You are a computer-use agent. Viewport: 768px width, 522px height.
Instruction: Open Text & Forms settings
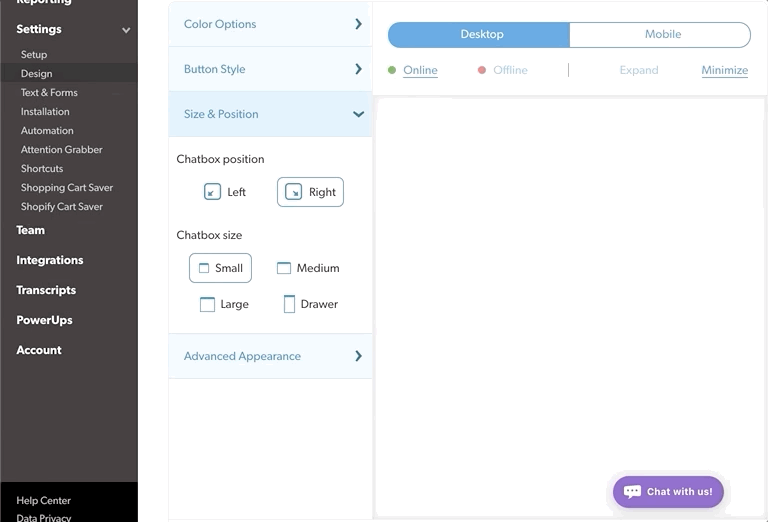(49, 93)
